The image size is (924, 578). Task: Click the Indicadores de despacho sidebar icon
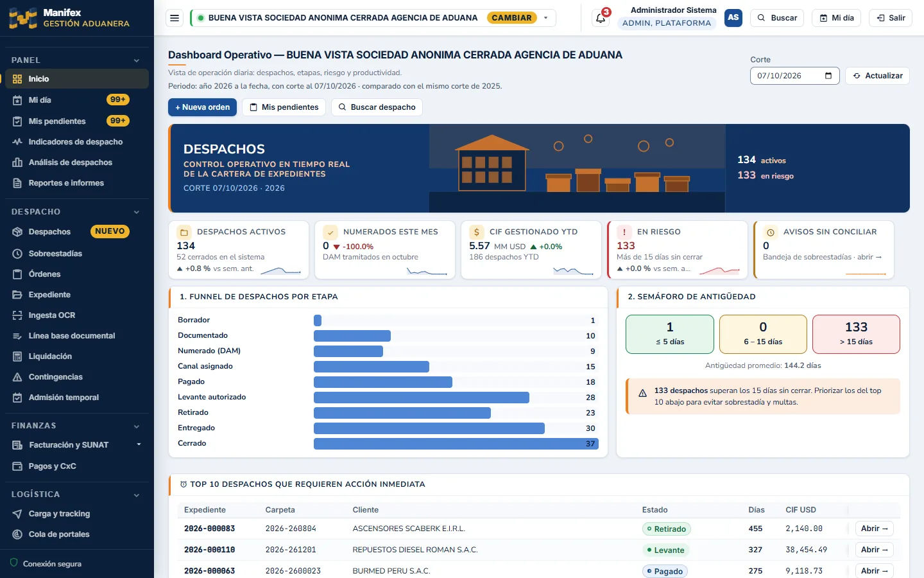click(17, 142)
